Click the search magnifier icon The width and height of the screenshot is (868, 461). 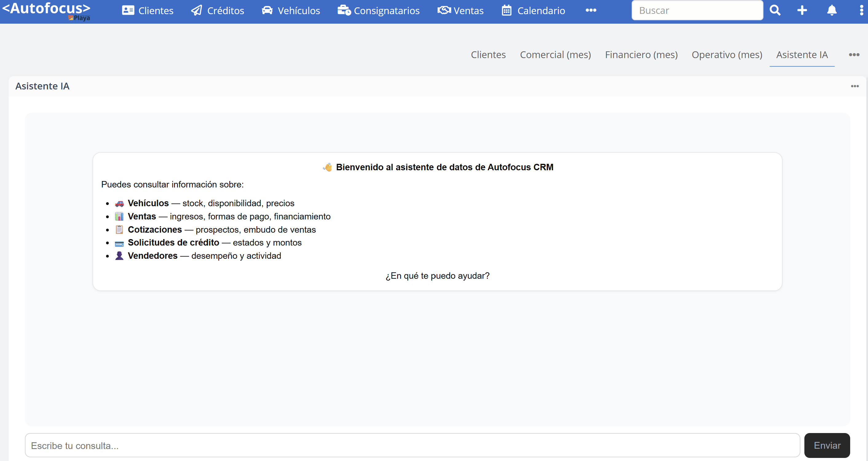point(775,10)
